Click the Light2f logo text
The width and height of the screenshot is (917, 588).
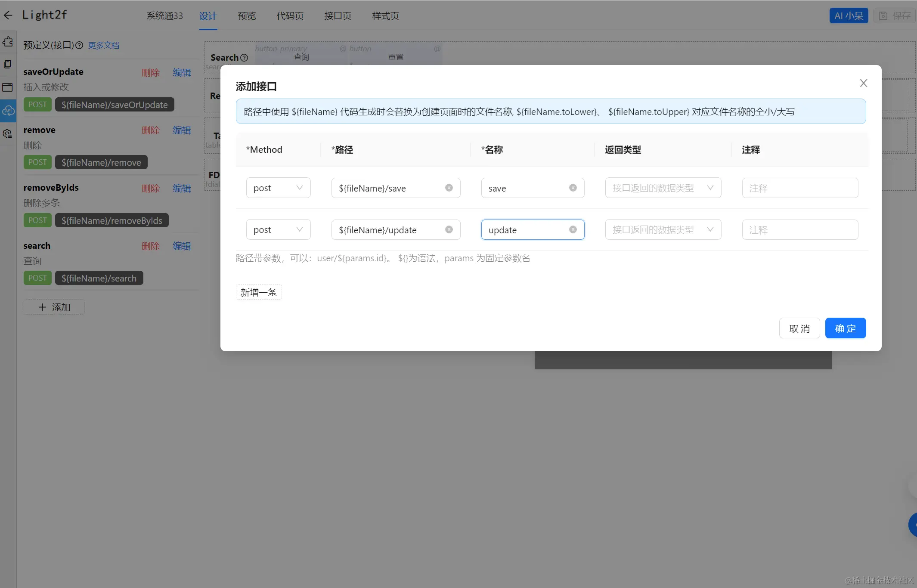pyautogui.click(x=45, y=15)
